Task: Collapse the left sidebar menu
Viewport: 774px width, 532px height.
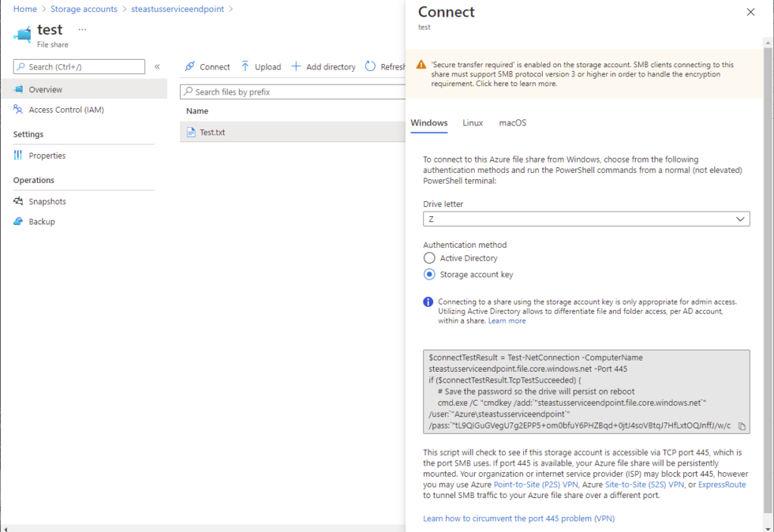Action: [157, 66]
